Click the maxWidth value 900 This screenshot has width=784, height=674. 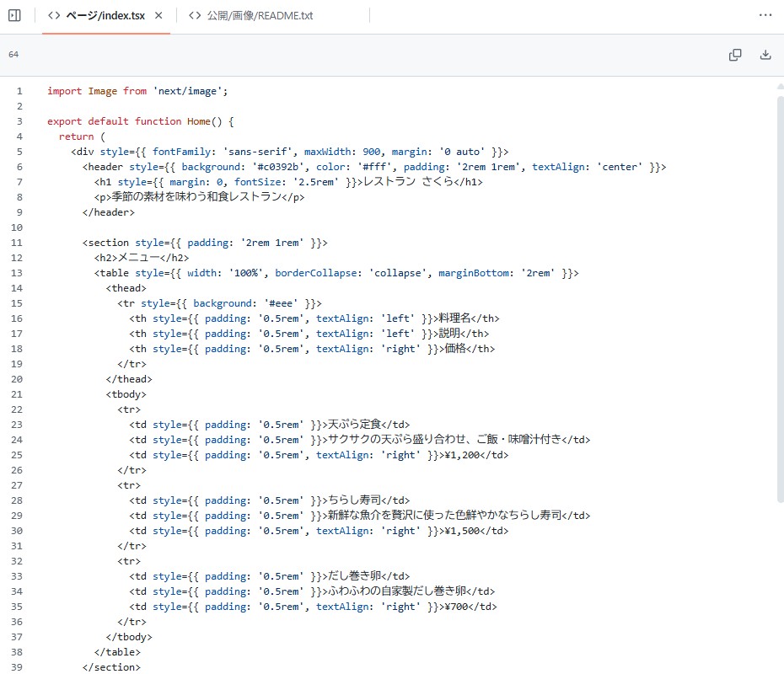tap(372, 152)
